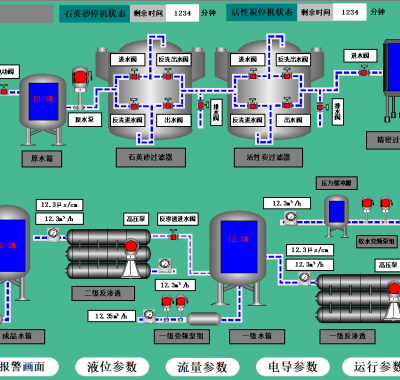Switch to the 电导参数 page
The image size is (400, 380).
click(x=293, y=367)
